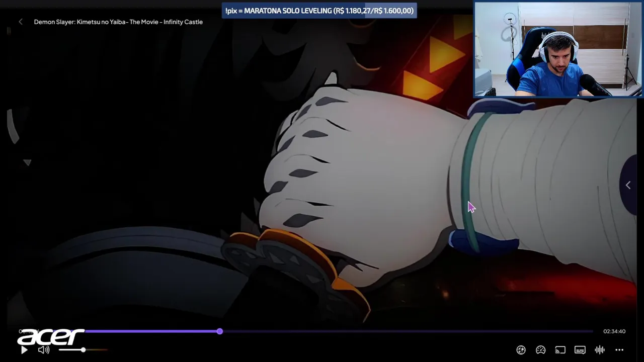The width and height of the screenshot is (644, 362).
Task: Click the movie title Demon Slayer Infinity Castle
Action: click(118, 22)
